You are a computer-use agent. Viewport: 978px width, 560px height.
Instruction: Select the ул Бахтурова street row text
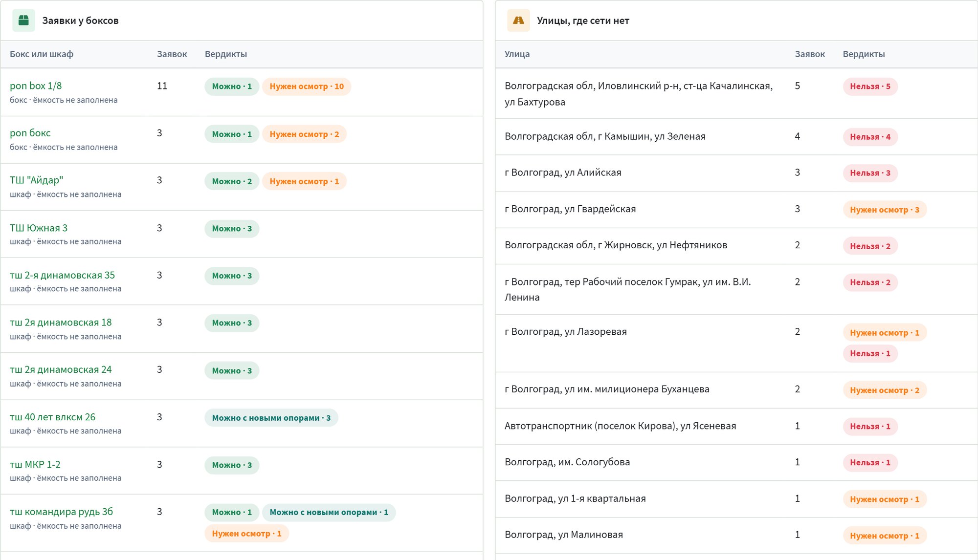(639, 94)
